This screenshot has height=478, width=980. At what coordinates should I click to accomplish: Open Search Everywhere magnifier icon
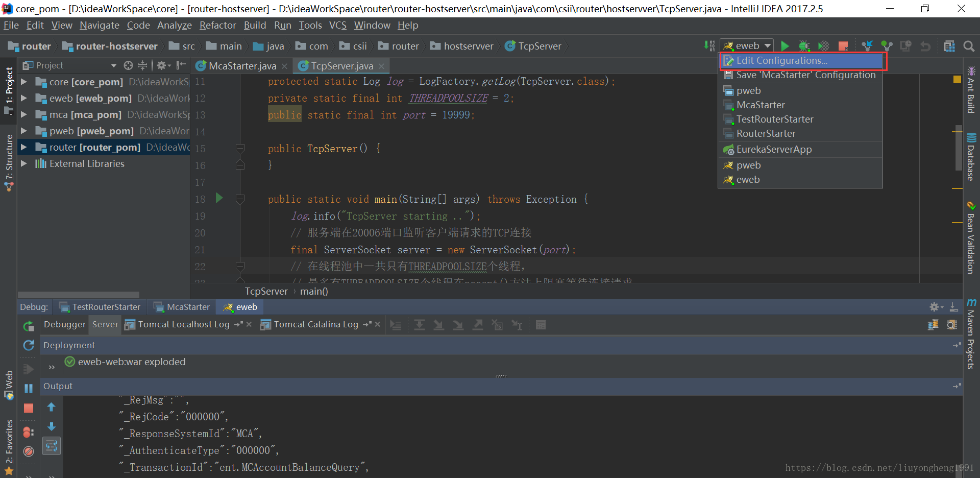[969, 46]
